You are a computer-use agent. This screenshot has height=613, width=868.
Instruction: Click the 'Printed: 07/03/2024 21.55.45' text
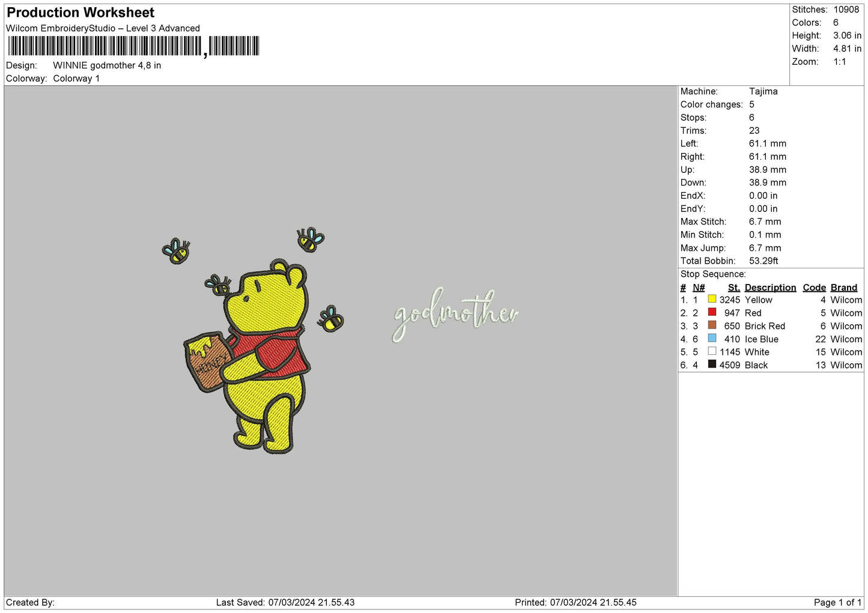coord(575,602)
